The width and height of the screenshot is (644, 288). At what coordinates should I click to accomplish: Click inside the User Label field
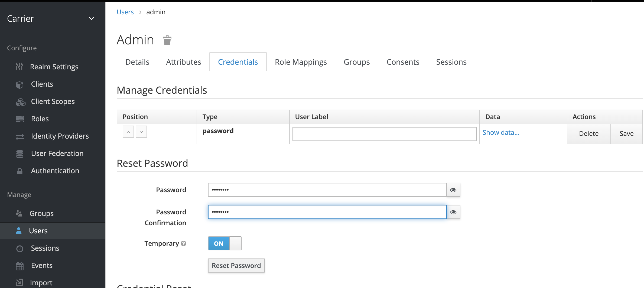384,134
